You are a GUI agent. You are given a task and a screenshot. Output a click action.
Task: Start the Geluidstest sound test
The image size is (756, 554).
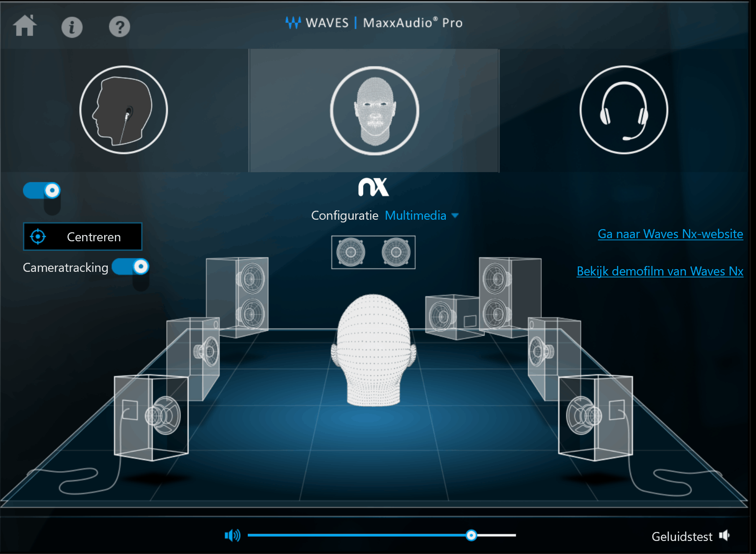click(x=690, y=536)
